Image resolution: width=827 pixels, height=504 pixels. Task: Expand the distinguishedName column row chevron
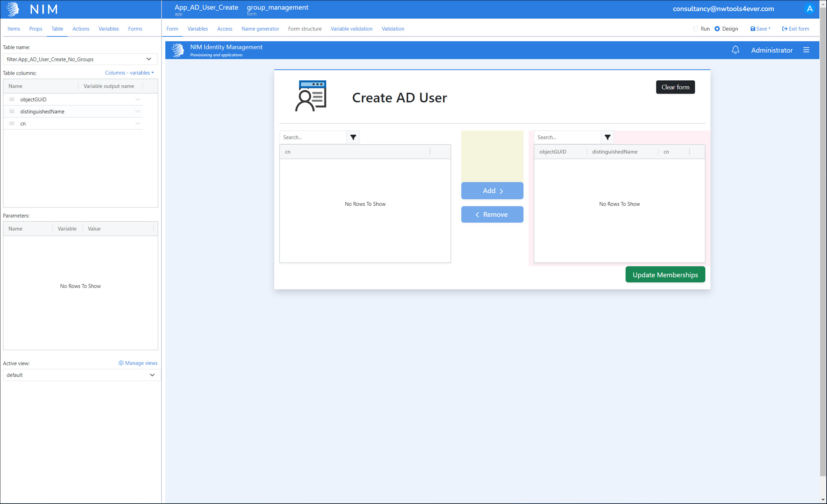137,111
